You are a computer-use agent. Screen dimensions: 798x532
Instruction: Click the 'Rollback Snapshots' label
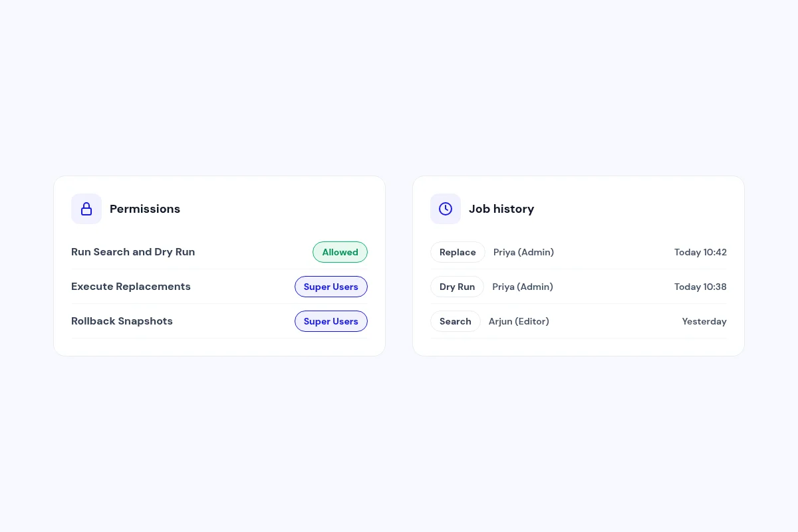[122, 321]
